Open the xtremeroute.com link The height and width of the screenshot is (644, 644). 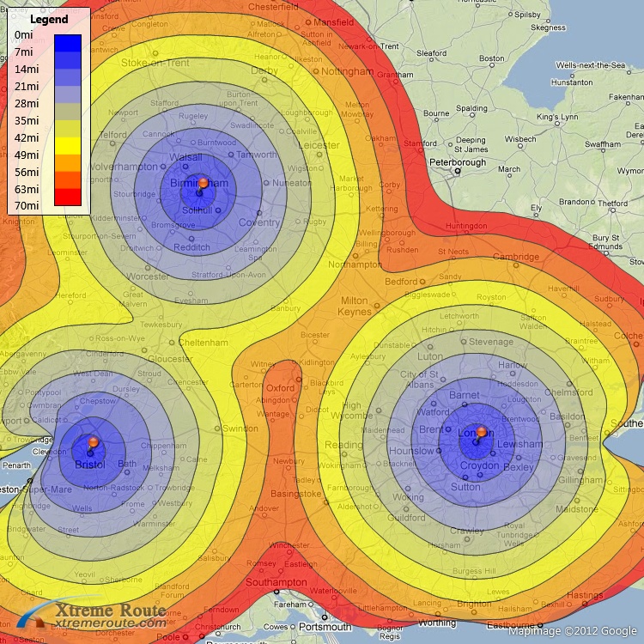[x=110, y=623]
